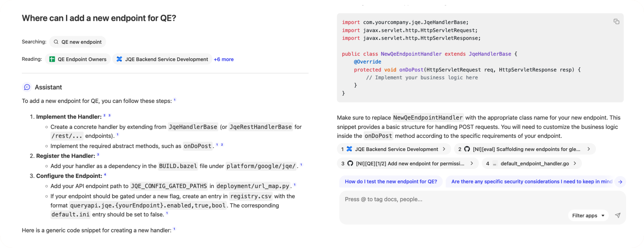Click the QE new endpoint search chip
The height and width of the screenshot is (248, 644).
click(x=78, y=42)
